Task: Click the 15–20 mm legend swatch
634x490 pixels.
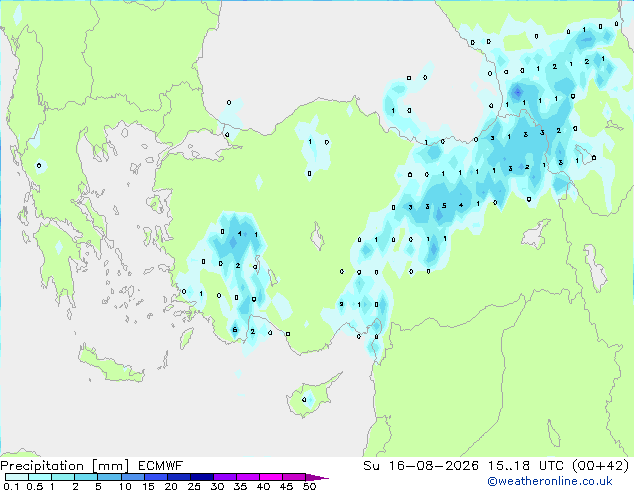Action: coord(155,477)
